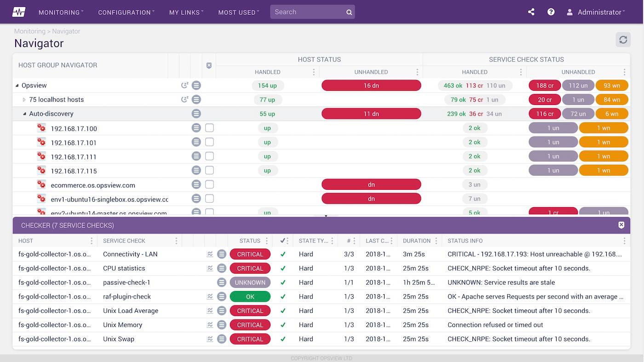Click the clear-selection checkbox in the navigator header
Screen dimensions: 644x362
pos(209,65)
